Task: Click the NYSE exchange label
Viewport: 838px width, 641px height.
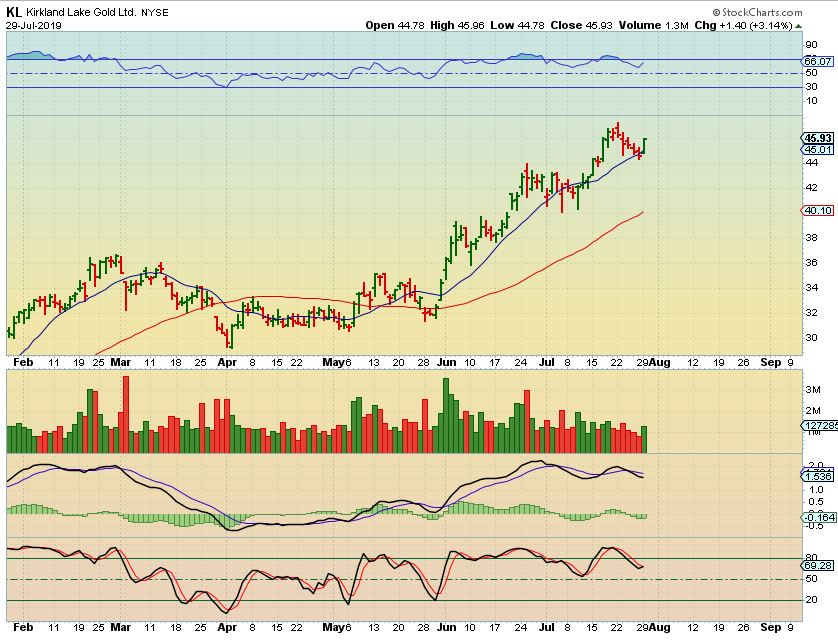Action: click(x=154, y=13)
